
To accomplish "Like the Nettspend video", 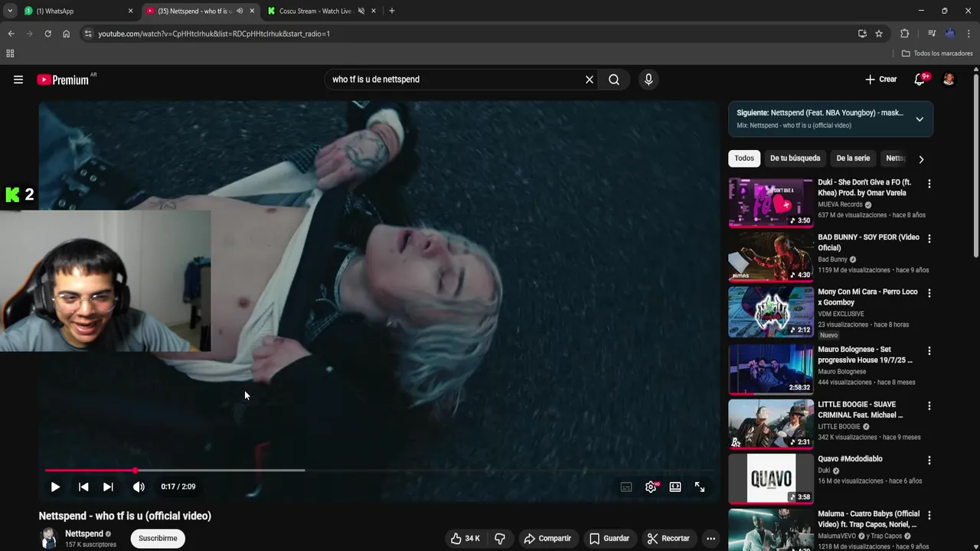I will (x=465, y=539).
